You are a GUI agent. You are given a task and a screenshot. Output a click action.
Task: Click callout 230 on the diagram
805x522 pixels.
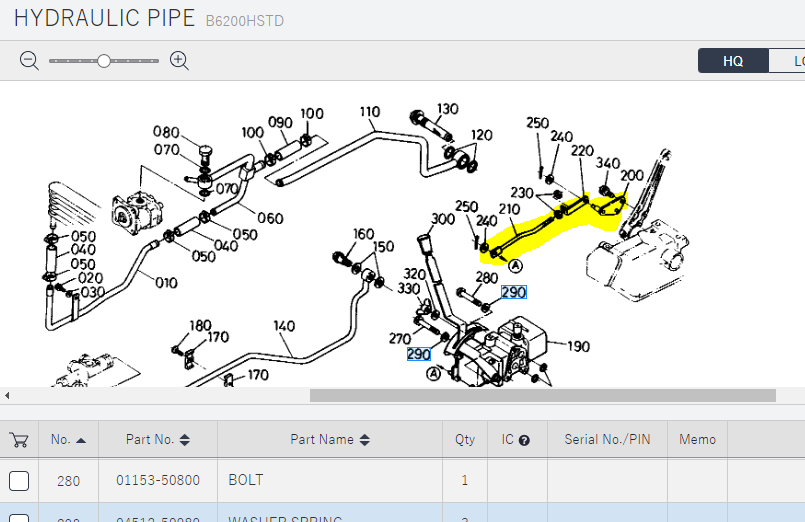(522, 193)
